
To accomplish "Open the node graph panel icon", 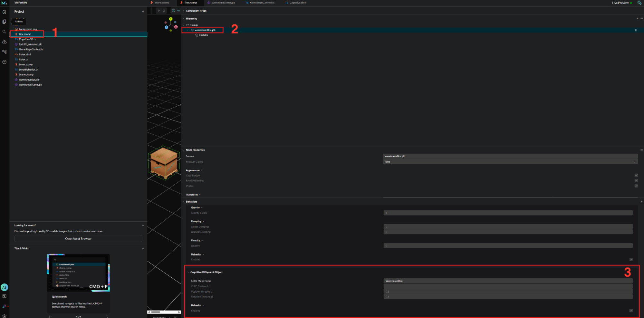I will (x=5, y=52).
